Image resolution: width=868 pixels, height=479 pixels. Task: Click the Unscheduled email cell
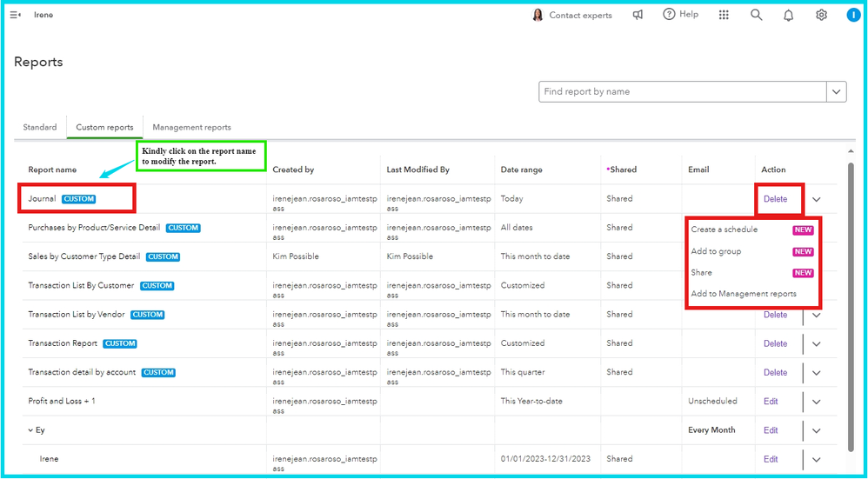(712, 401)
